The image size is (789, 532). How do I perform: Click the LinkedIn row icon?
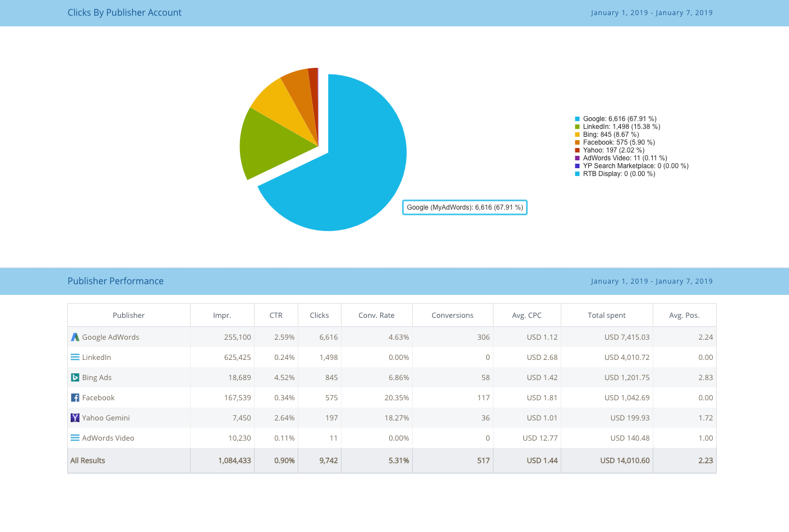tap(75, 357)
